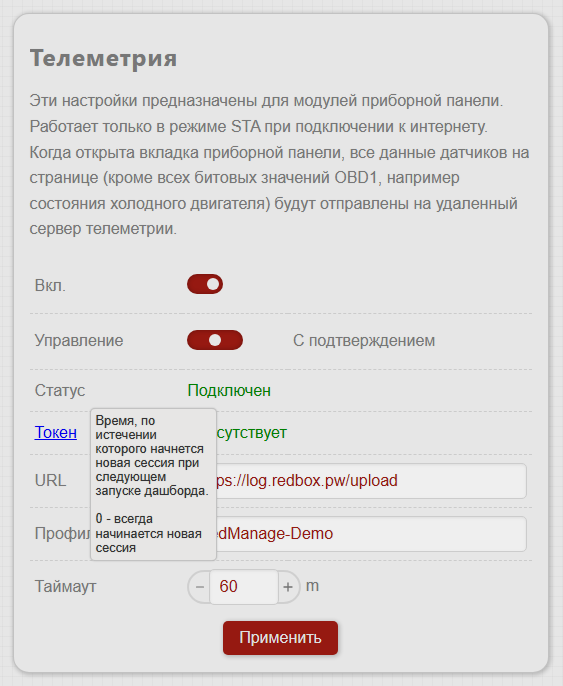Image resolution: width=563 pixels, height=686 pixels.
Task: Click the Таймаут label
Action: pos(66,586)
